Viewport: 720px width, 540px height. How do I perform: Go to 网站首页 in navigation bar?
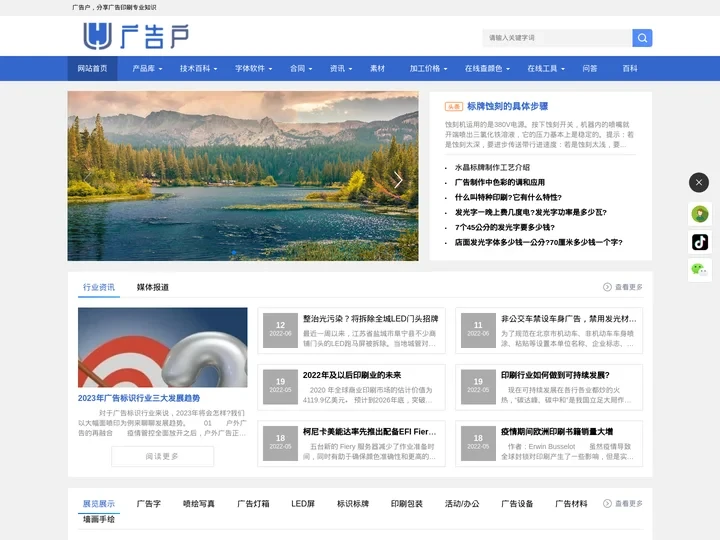92,68
